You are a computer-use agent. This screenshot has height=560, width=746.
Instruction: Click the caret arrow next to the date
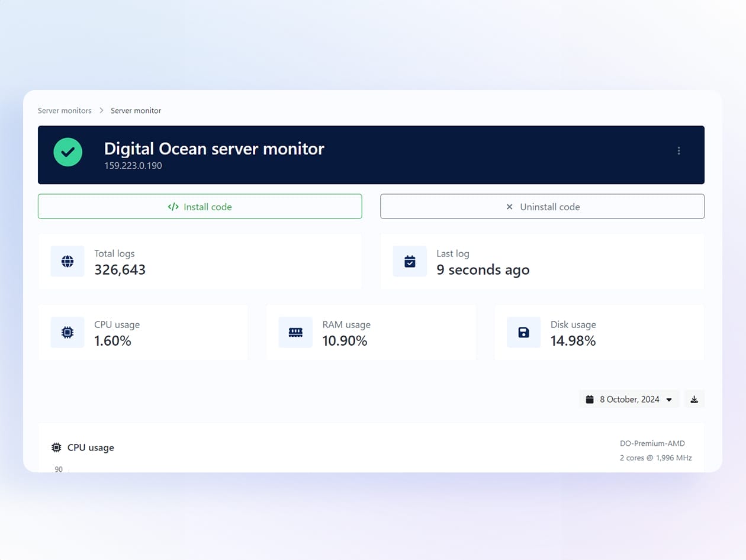click(x=669, y=400)
